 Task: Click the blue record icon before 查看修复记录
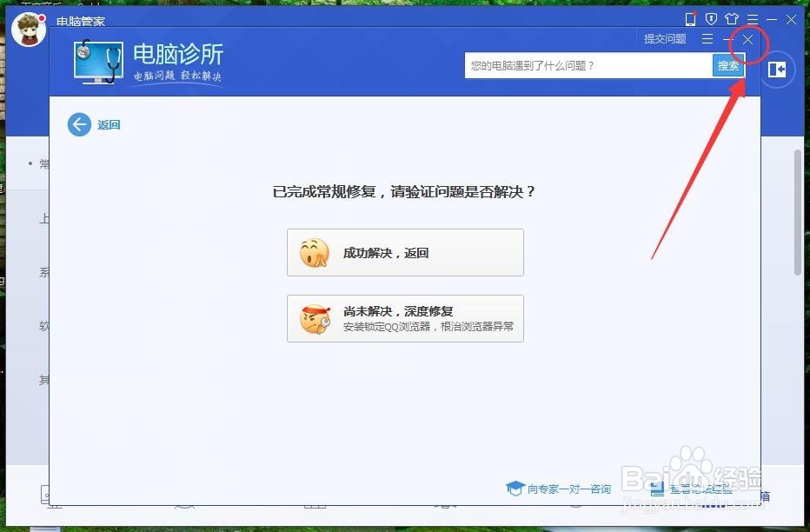(657, 488)
